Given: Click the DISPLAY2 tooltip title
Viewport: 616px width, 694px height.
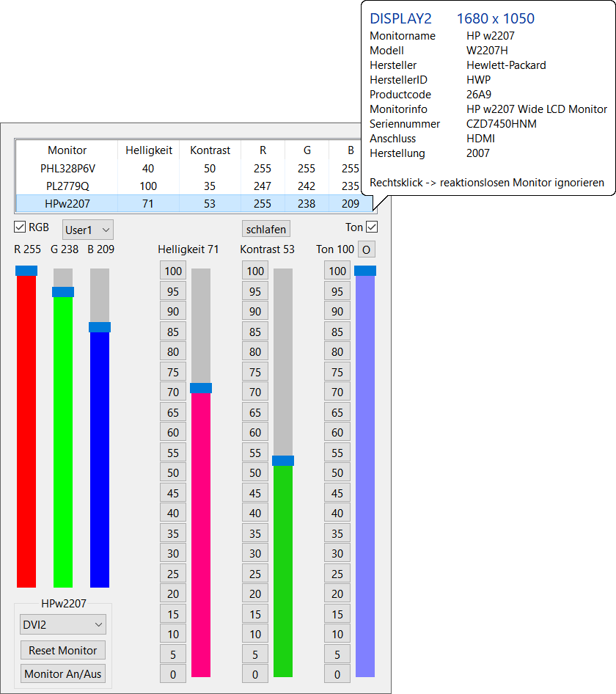Looking at the screenshot, I should [x=400, y=18].
